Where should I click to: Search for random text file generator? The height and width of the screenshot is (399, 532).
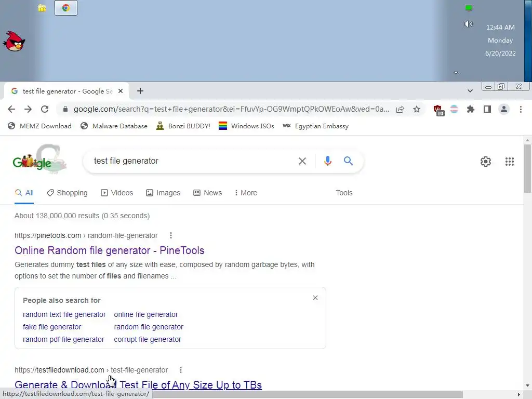pyautogui.click(x=64, y=314)
